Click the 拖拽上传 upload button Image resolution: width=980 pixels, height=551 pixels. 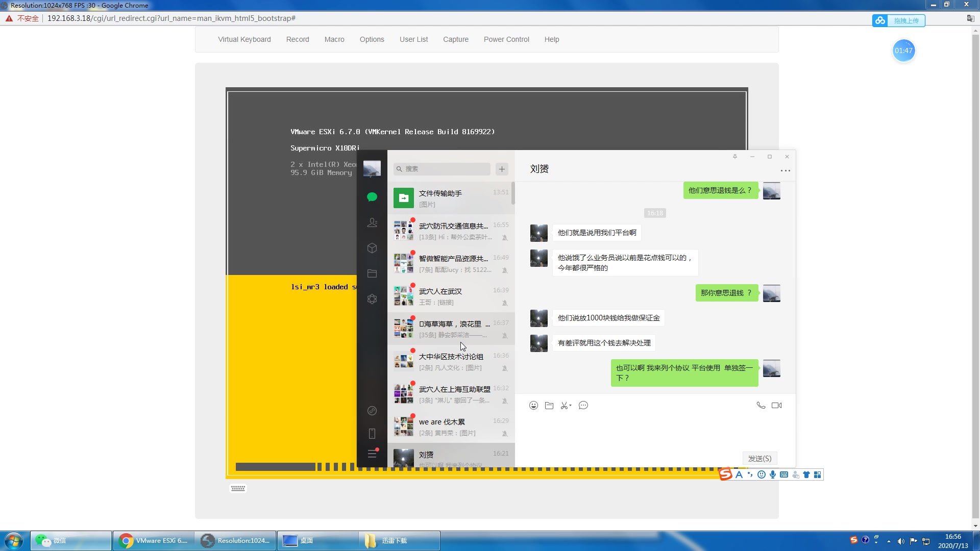(x=906, y=20)
